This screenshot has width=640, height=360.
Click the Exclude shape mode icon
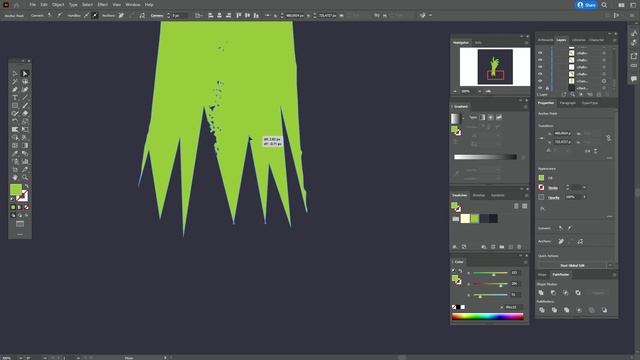578,293
